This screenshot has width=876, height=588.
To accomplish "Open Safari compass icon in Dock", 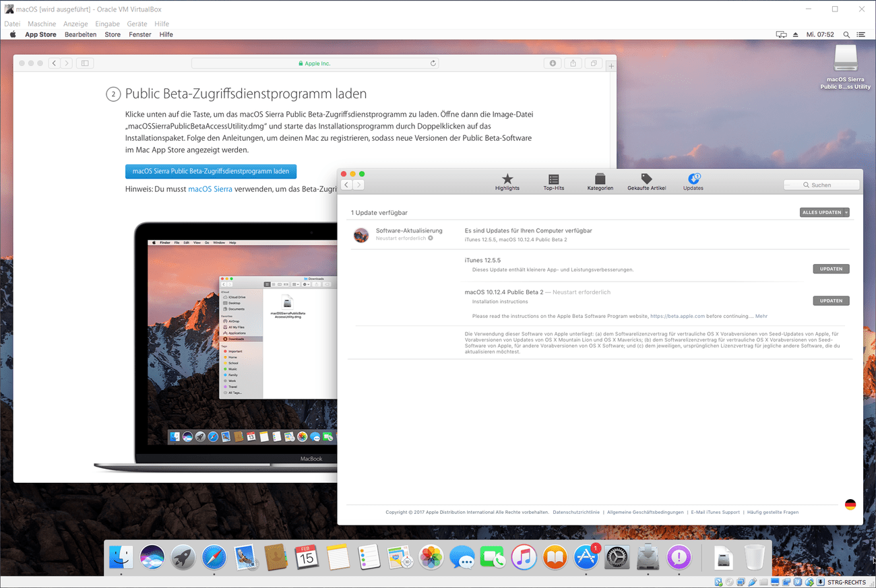I will click(214, 557).
